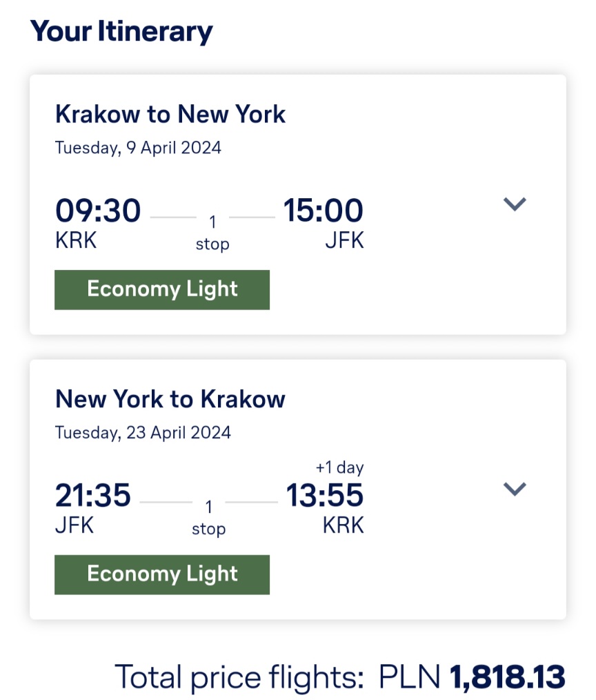The width and height of the screenshot is (596, 700).
Task: Select the New York to Krakow heading
Action: (170, 398)
